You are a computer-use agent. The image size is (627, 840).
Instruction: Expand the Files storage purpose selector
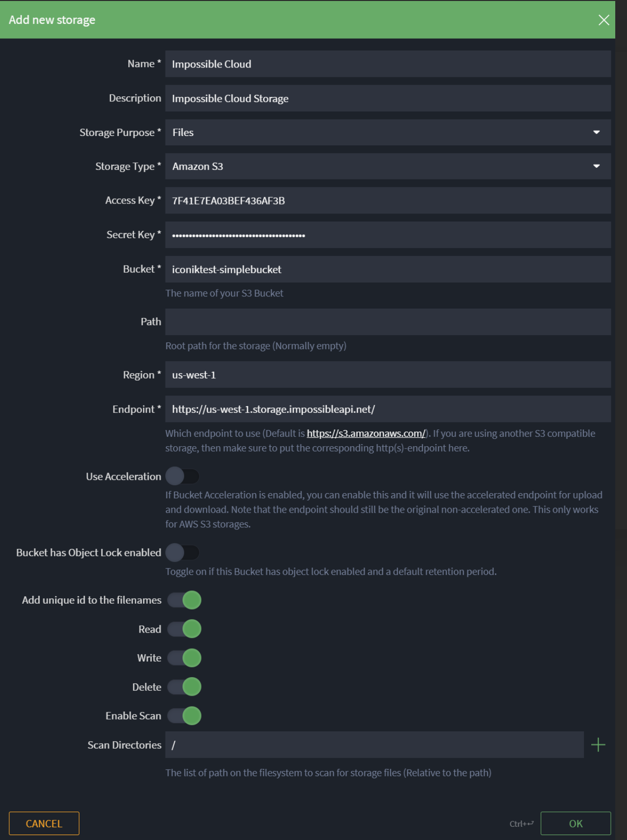point(387,132)
